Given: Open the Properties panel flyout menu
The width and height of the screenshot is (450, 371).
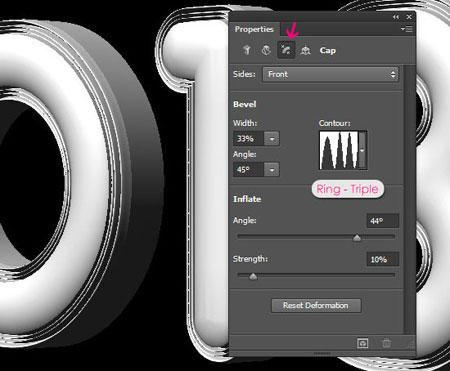Looking at the screenshot, I should click(x=407, y=29).
